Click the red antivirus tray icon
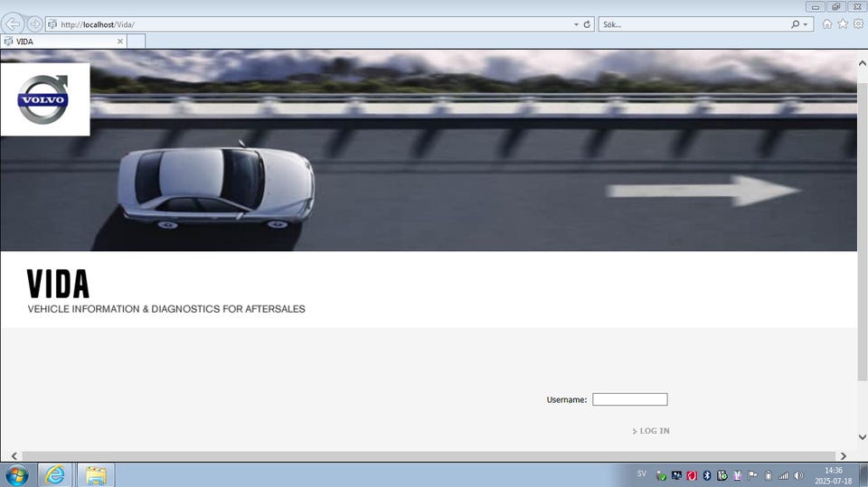This screenshot has width=868, height=487. (x=692, y=475)
